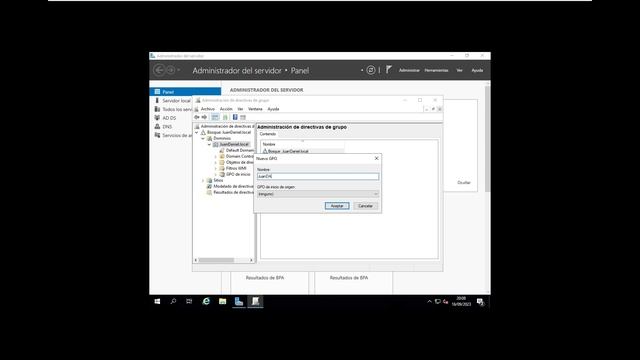Open the Archivo menu in Group Policy window

tap(208, 109)
